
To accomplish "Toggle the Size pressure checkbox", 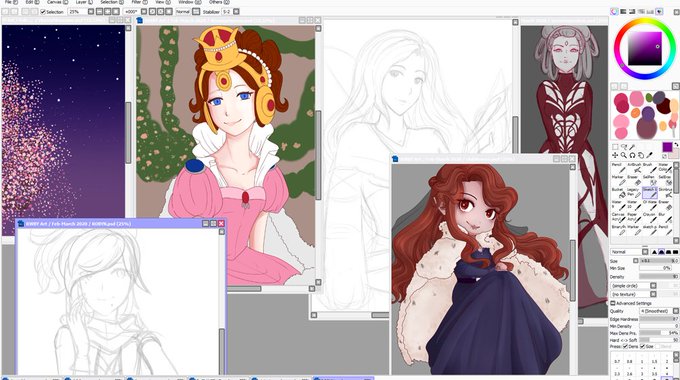I will coord(642,346).
